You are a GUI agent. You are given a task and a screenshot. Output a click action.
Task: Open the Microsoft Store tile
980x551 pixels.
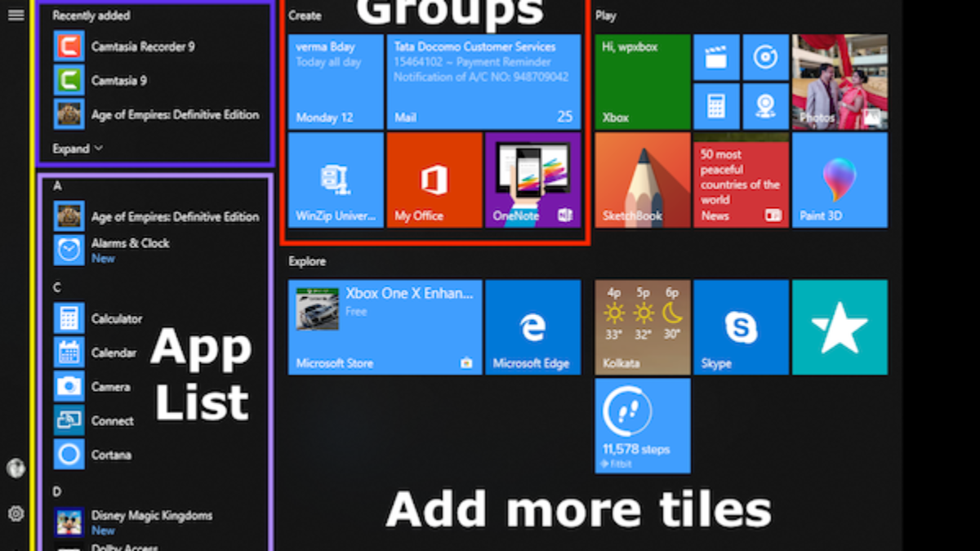(385, 327)
